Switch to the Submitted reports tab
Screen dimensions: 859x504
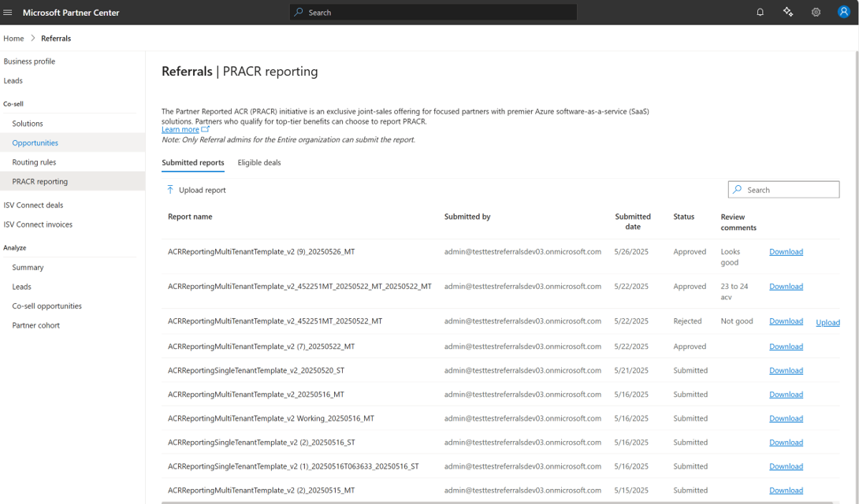coord(193,162)
